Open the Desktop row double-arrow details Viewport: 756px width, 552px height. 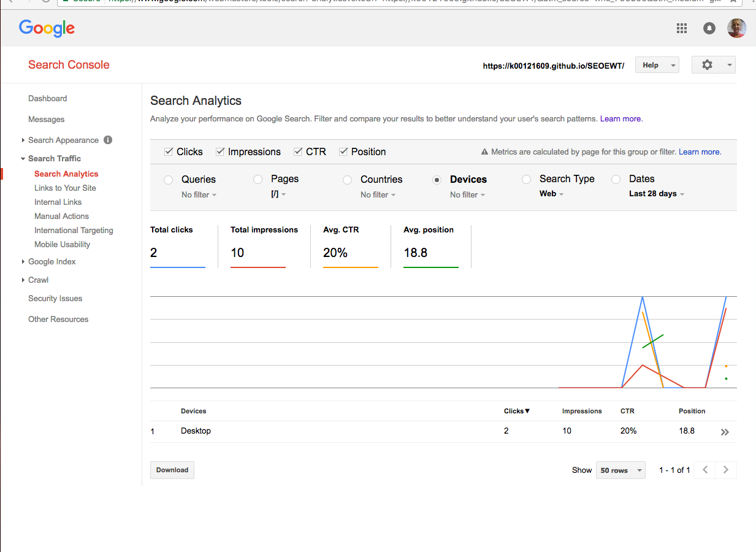pos(725,432)
